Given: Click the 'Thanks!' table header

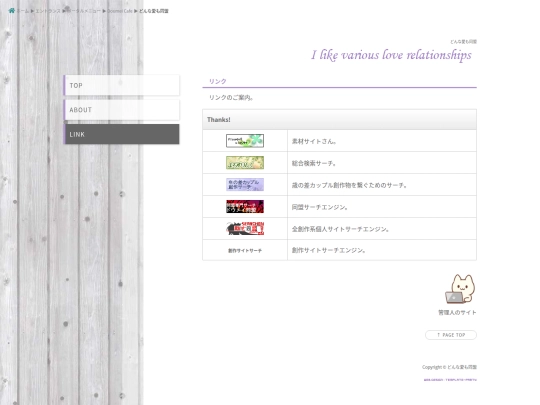Looking at the screenshot, I should pyautogui.click(x=340, y=120).
